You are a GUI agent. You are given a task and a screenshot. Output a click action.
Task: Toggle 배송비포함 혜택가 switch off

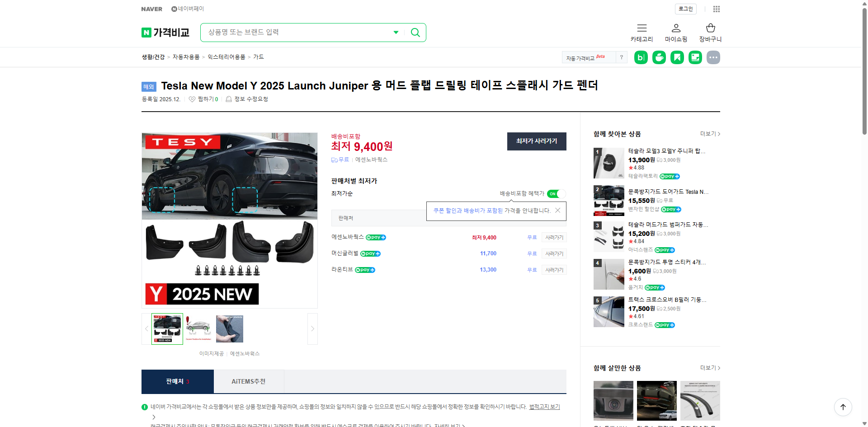pyautogui.click(x=556, y=194)
